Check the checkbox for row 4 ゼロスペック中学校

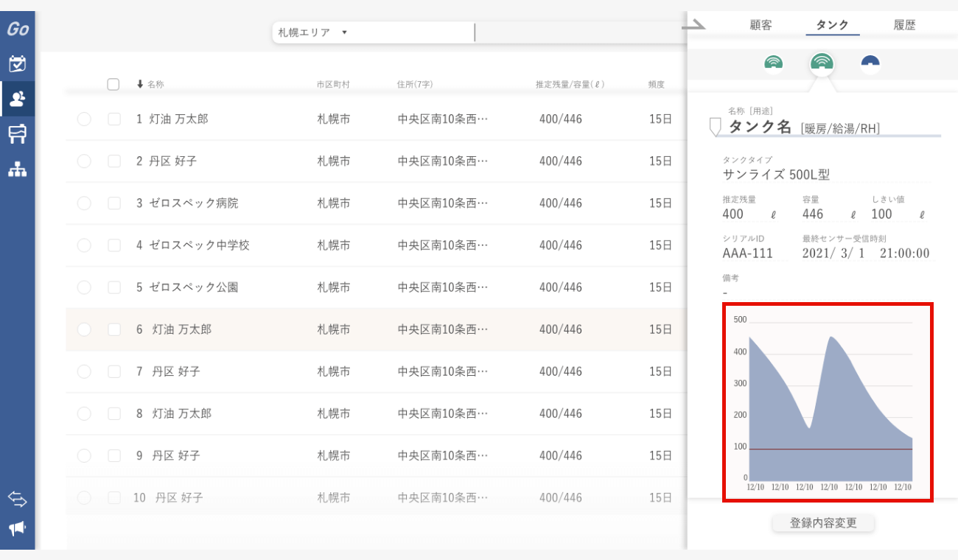point(114,245)
